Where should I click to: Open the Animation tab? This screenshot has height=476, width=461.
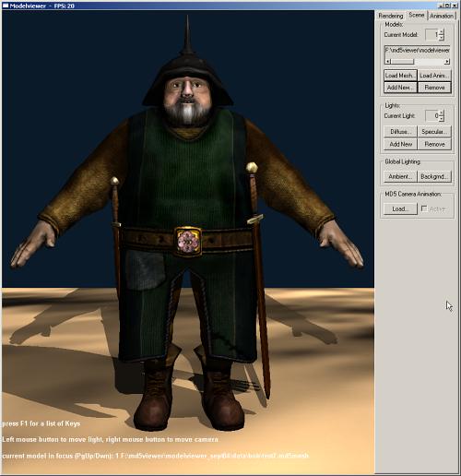pos(442,16)
